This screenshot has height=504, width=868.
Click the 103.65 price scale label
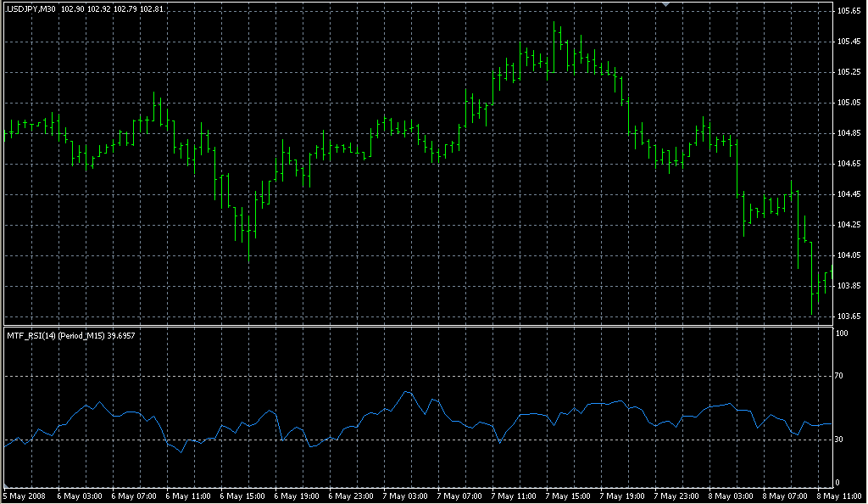(x=849, y=316)
